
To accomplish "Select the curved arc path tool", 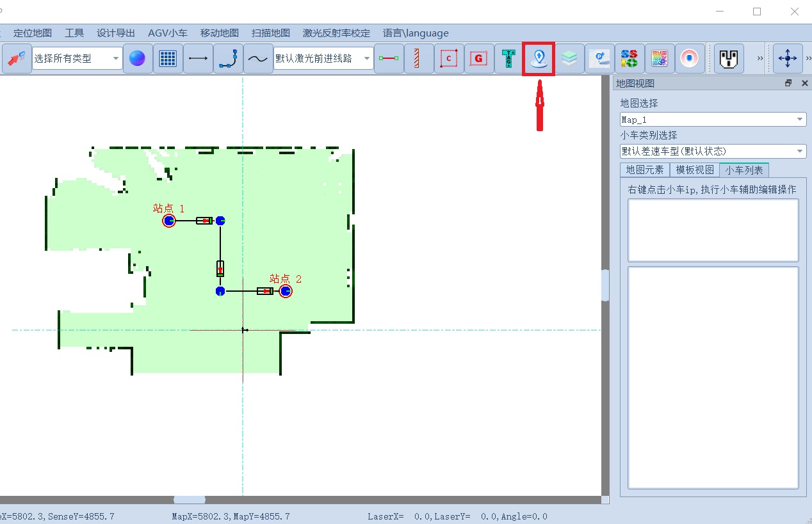I will [228, 59].
